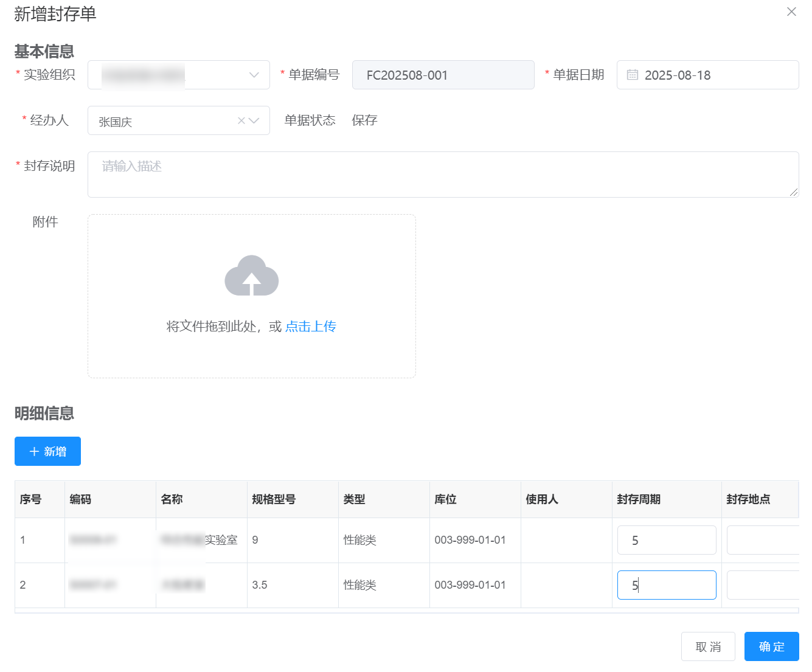Click the 封存周期 column header
The width and height of the screenshot is (812, 672).
639,499
